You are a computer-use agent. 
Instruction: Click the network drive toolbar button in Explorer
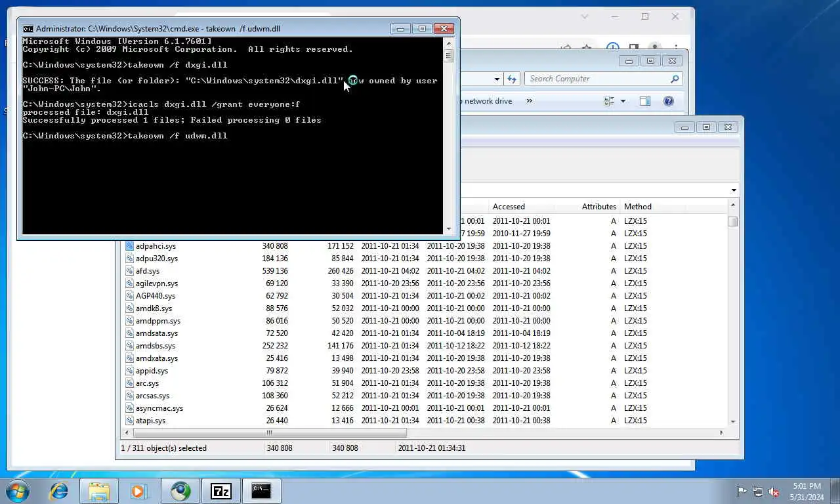click(486, 101)
